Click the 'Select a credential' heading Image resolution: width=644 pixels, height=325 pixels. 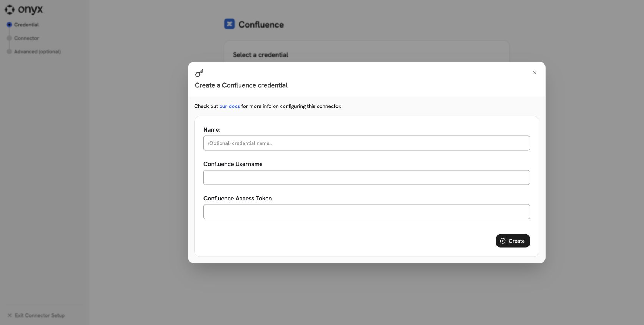coord(261,55)
